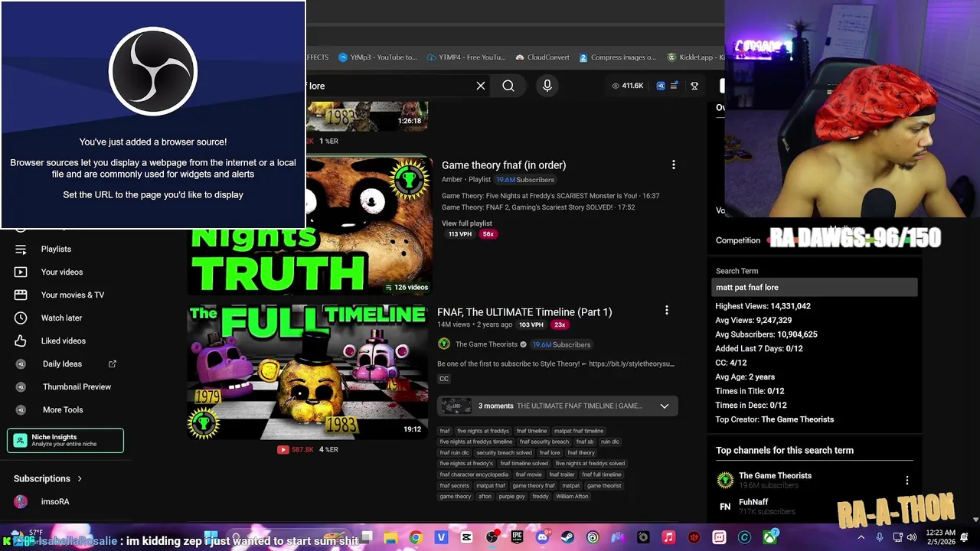Open Discord from the taskbar
This screenshot has height=551, width=980.
(543, 537)
